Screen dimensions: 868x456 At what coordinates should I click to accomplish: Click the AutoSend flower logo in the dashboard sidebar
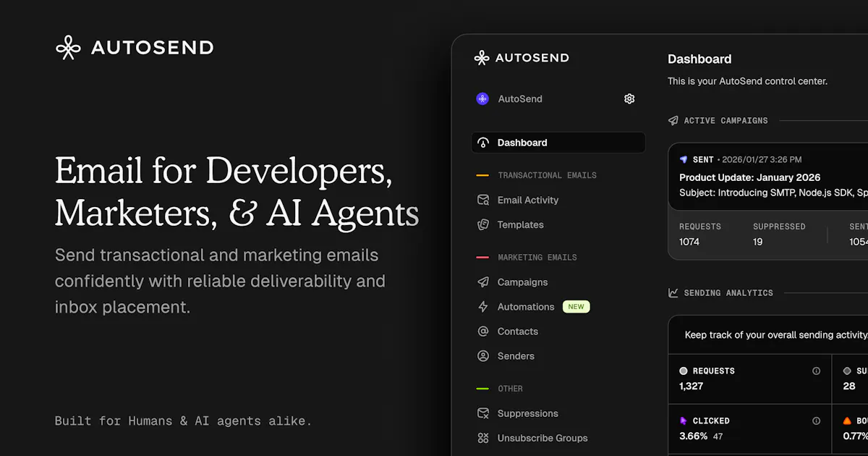(482, 58)
